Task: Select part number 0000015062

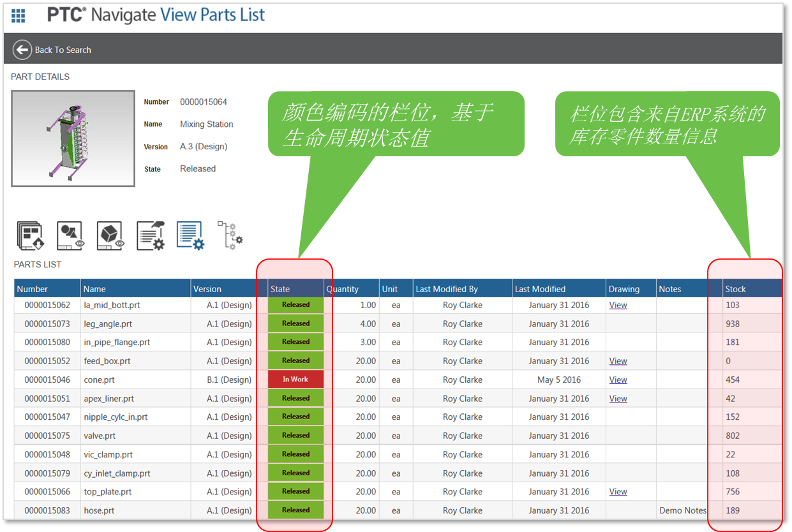Action: point(47,305)
